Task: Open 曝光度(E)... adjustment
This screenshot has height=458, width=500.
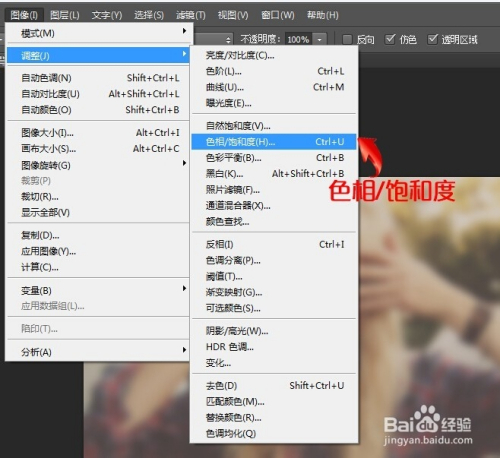Action: coord(274,103)
